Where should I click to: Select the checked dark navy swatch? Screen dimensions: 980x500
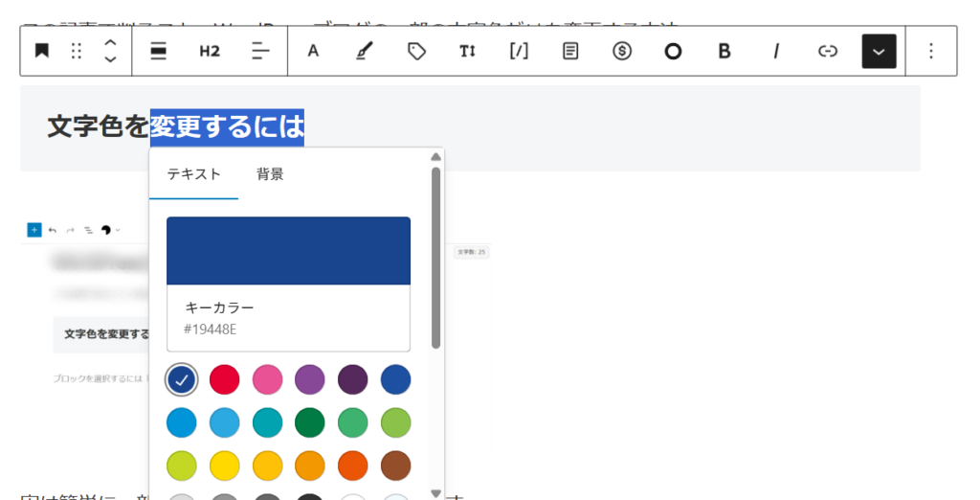pyautogui.click(x=181, y=379)
